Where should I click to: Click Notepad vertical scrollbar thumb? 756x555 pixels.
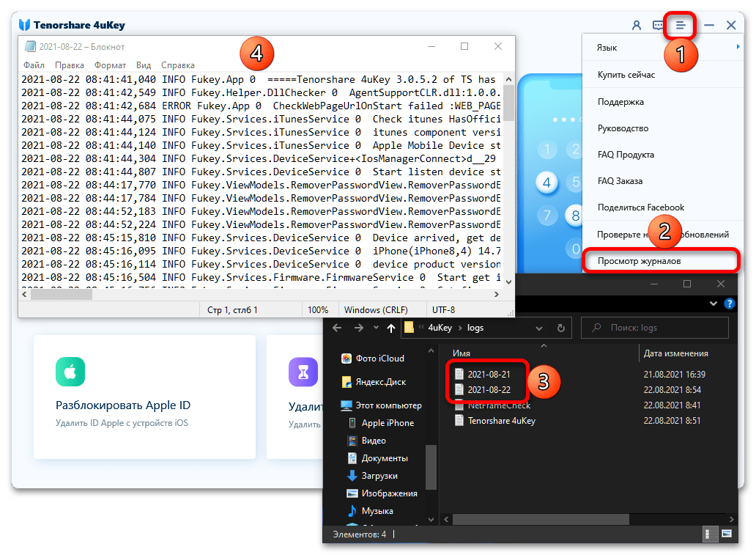pos(508,103)
